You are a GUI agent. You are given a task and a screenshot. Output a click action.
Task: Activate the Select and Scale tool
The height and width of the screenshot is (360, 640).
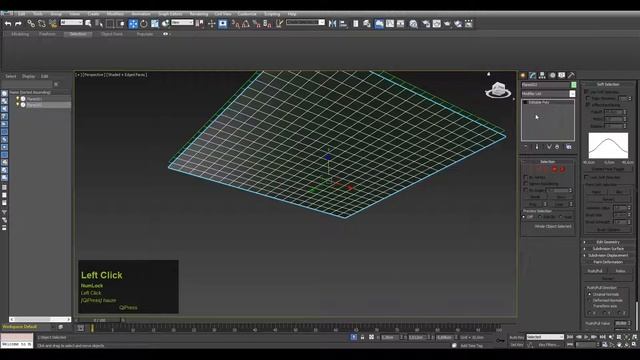tap(155, 24)
